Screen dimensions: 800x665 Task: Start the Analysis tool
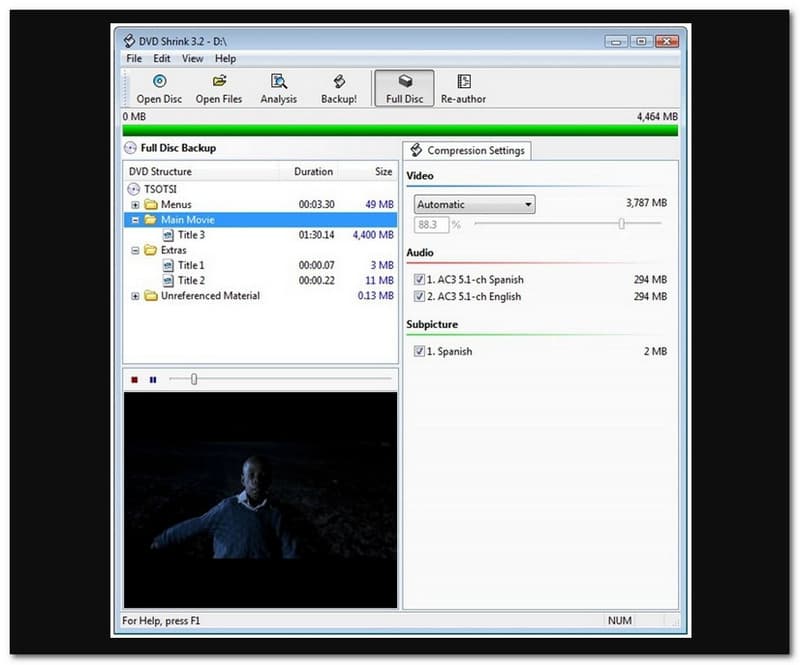click(x=279, y=82)
